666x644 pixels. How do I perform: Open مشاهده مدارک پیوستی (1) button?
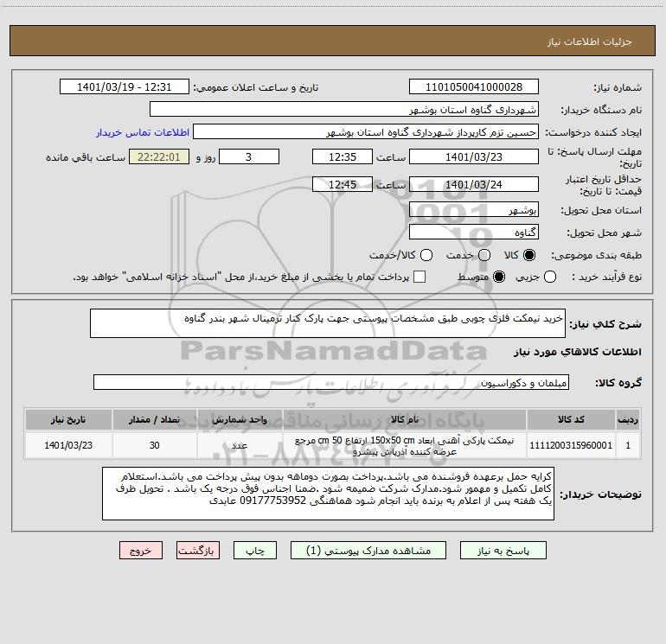368,551
